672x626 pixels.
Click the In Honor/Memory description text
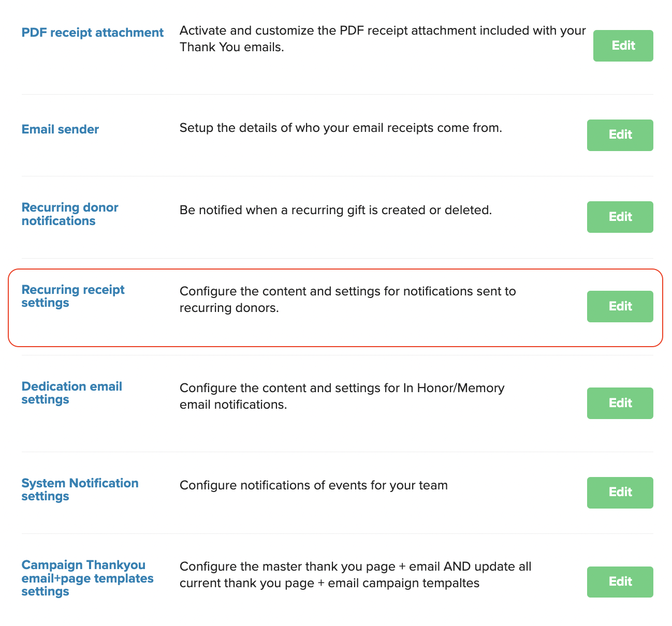point(342,396)
